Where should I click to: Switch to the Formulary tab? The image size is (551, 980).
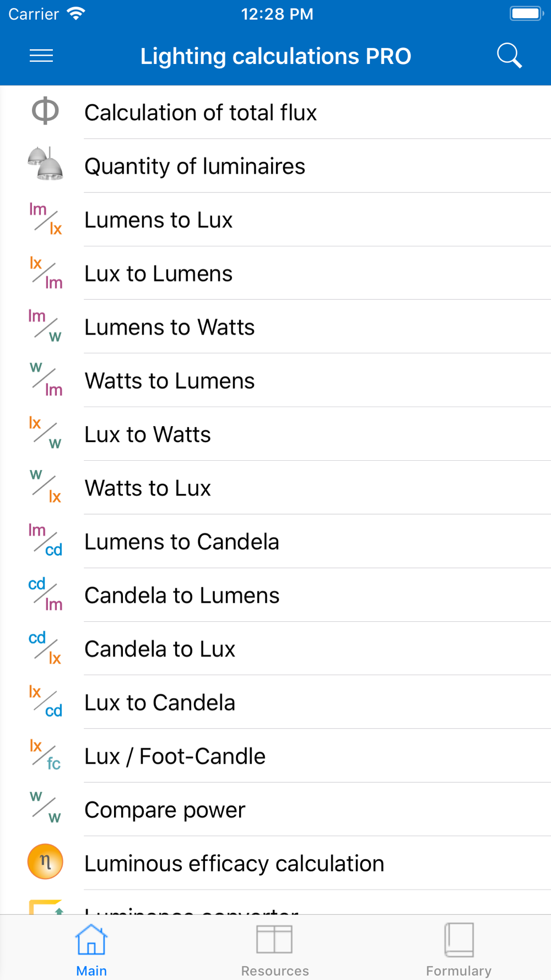tap(458, 949)
